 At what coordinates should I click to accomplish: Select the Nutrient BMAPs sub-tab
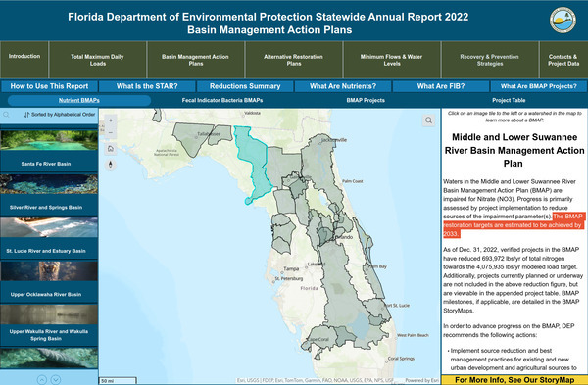click(79, 100)
